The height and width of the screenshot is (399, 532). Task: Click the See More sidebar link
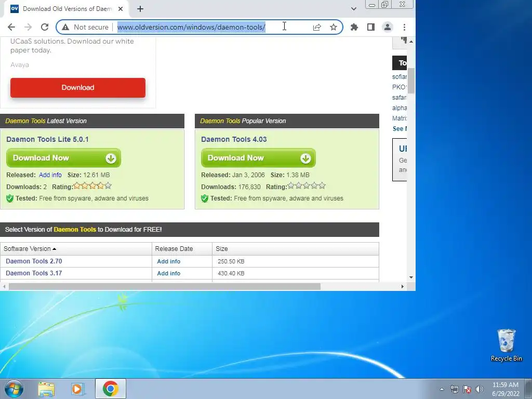point(400,129)
